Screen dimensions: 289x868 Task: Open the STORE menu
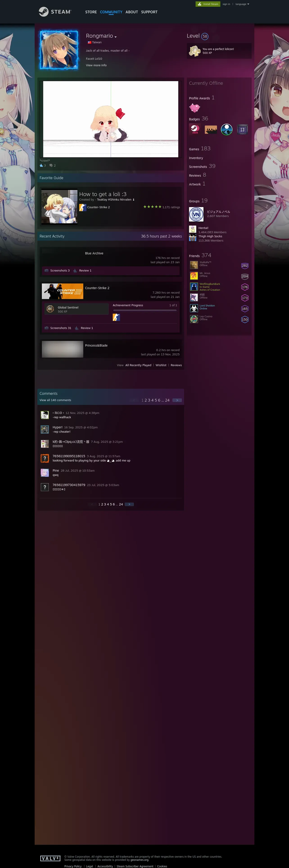pyautogui.click(x=91, y=12)
